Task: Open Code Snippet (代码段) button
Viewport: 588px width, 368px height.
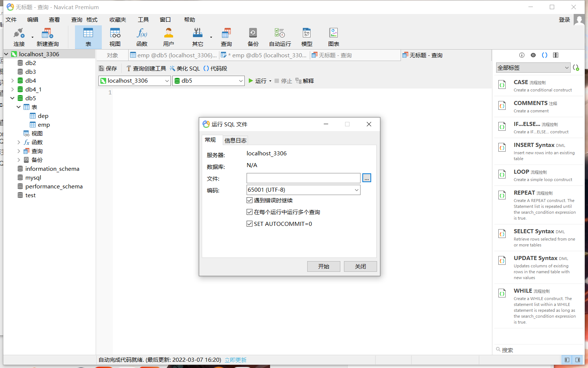Action: 215,69
